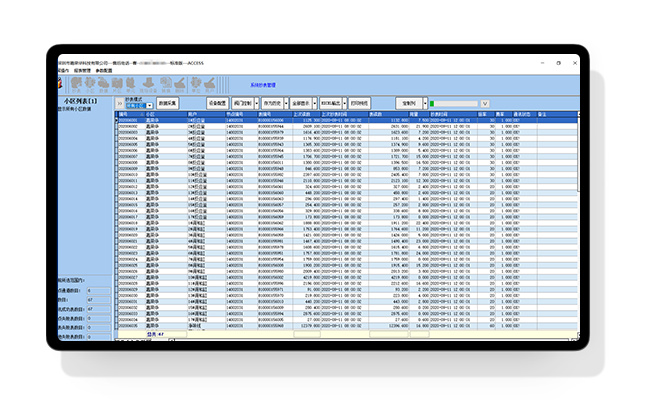Click the 设备配置 button
The image size is (650, 400).
[x=218, y=103]
